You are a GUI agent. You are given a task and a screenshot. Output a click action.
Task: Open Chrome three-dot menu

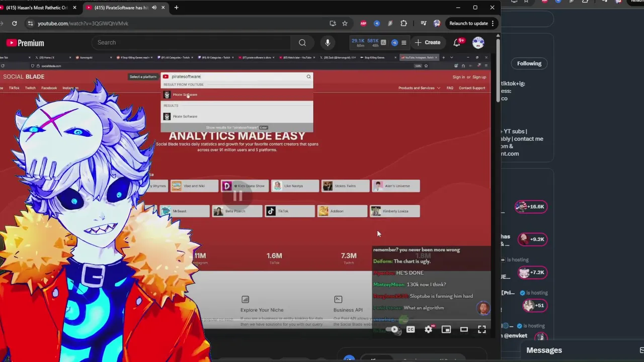pos(494,23)
